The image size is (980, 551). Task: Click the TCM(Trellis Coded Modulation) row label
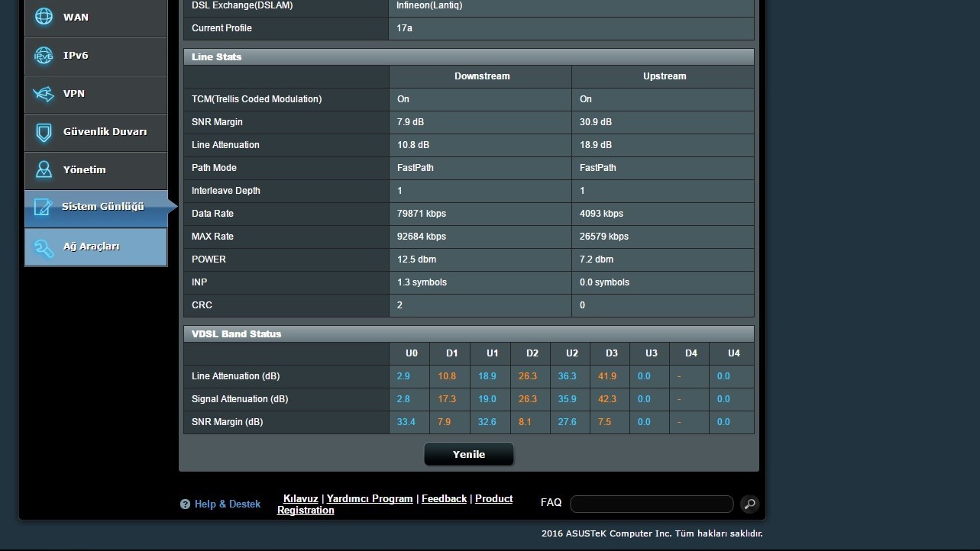point(257,99)
